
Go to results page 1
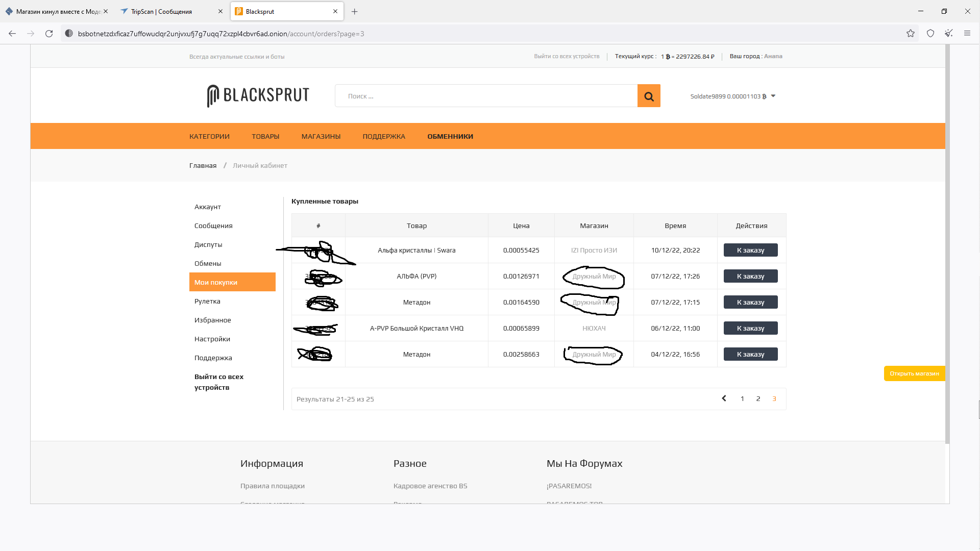tap(742, 399)
